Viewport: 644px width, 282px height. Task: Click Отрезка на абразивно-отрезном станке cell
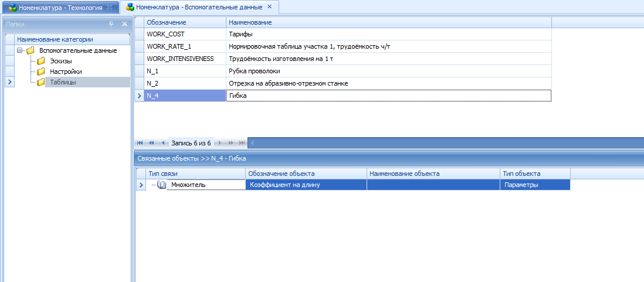coord(388,83)
